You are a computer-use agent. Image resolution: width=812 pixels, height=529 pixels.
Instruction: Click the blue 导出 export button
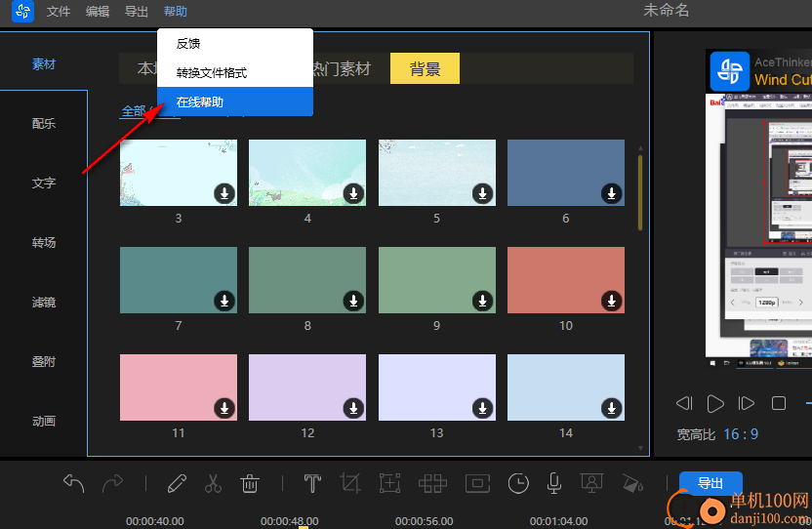[710, 483]
